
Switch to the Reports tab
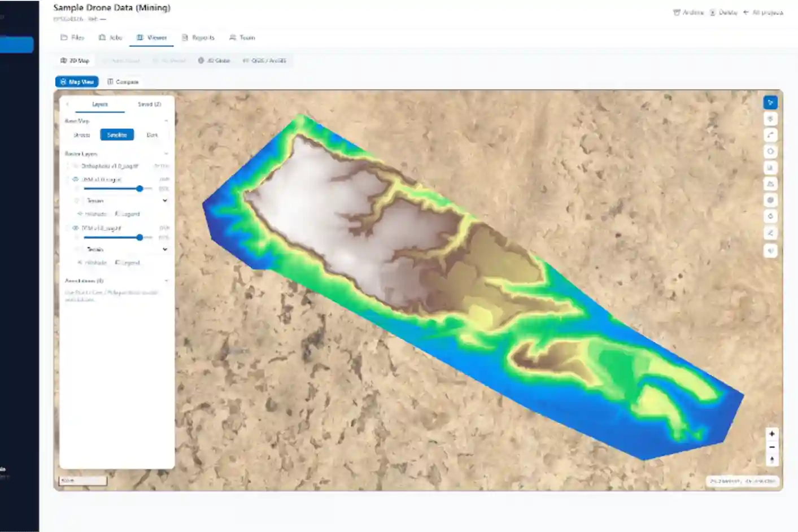(198, 38)
